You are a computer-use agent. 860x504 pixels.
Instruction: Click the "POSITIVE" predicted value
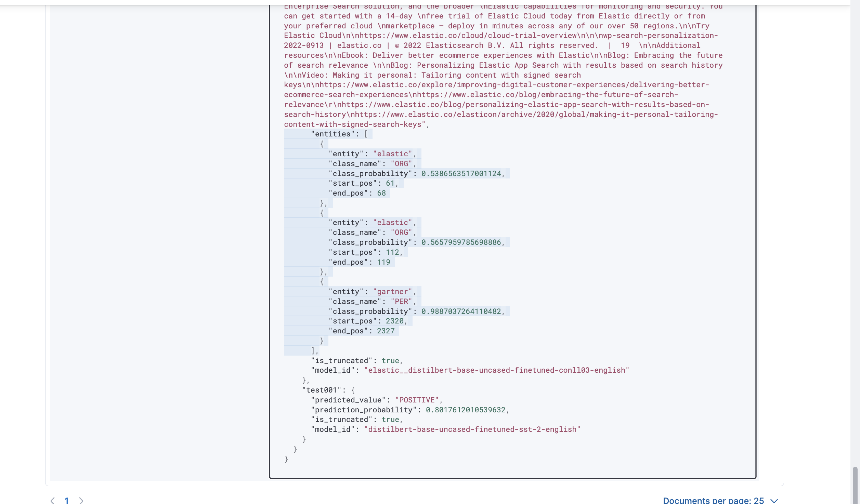417,400
